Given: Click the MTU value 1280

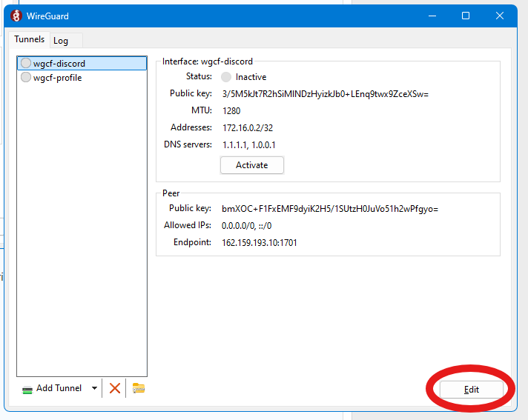Looking at the screenshot, I should coord(231,111).
